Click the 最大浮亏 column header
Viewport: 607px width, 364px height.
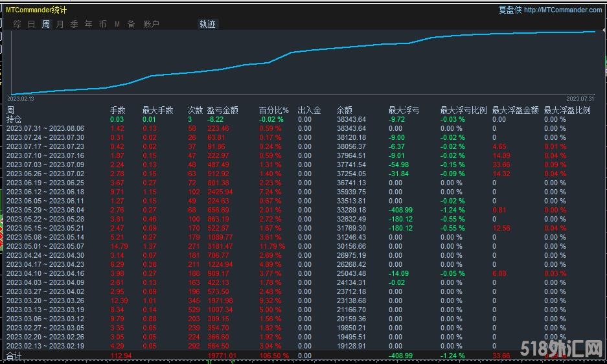[x=404, y=111]
